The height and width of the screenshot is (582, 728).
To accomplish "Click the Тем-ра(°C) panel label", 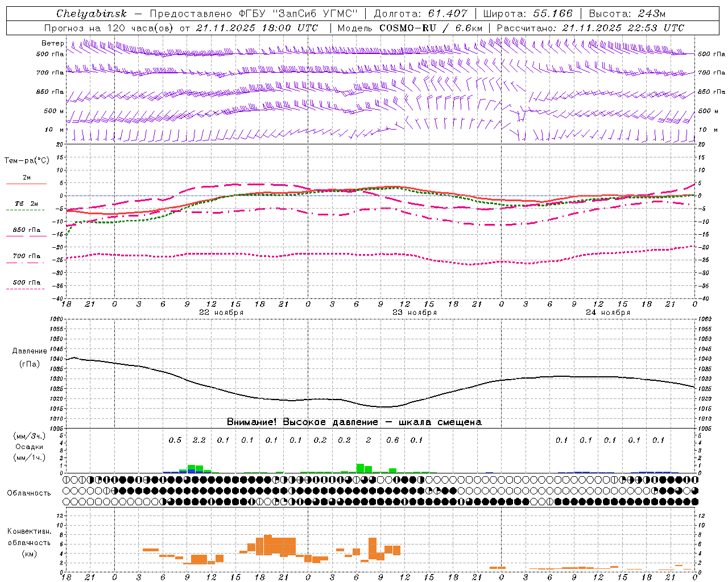I will click(27, 161).
